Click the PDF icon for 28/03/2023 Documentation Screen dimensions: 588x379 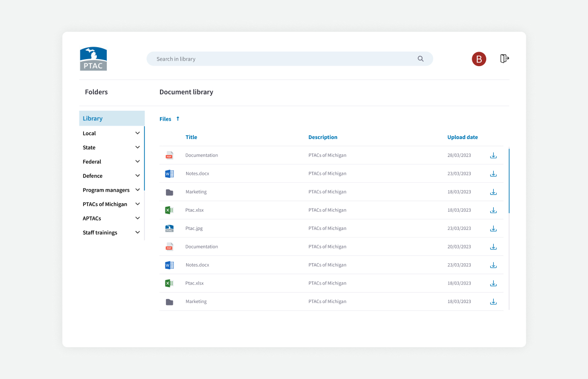(x=169, y=155)
